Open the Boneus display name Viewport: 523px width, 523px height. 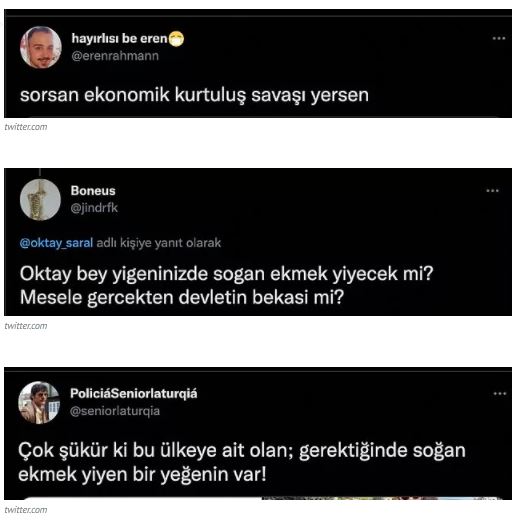pyautogui.click(x=93, y=191)
